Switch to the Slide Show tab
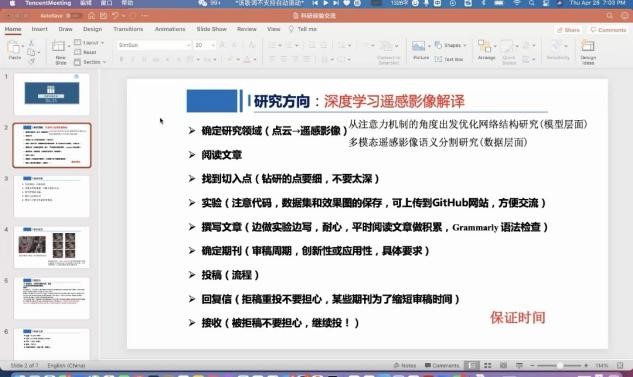Image resolution: width=633 pixels, height=377 pixels. coord(212,29)
